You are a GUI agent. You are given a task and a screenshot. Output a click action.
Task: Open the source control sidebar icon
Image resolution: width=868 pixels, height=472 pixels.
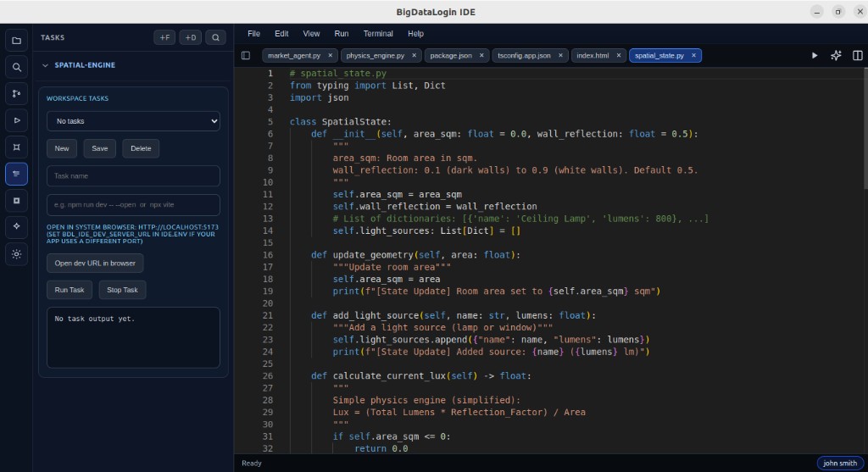[x=17, y=93]
